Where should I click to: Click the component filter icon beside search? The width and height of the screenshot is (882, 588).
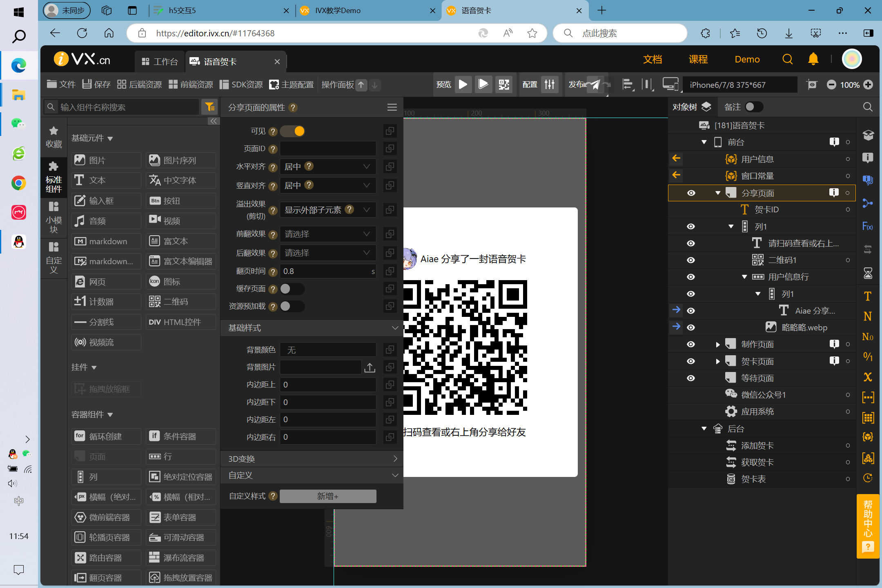[210, 107]
